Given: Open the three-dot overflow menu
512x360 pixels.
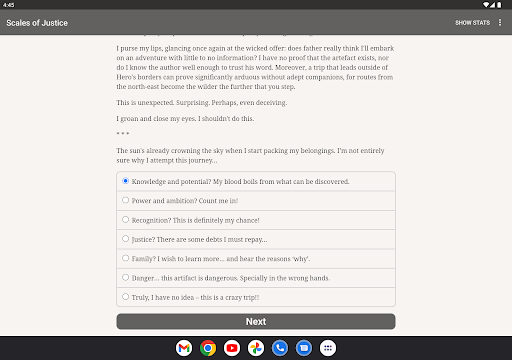Looking at the screenshot, I should [x=500, y=23].
